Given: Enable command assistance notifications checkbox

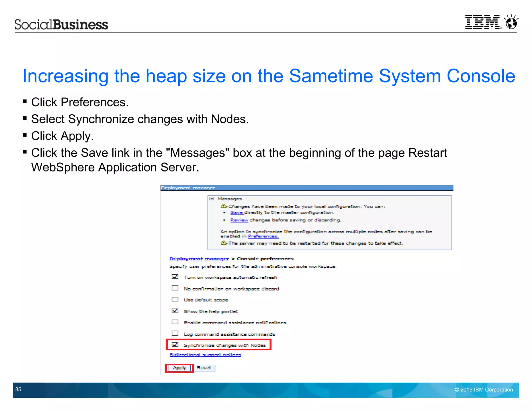Looking at the screenshot, I should pyautogui.click(x=175, y=322).
